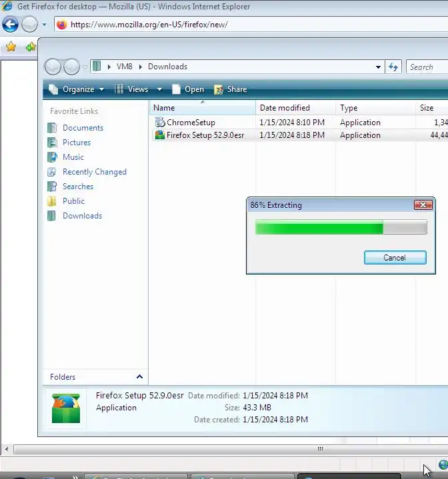
Task: Click the Public folder sidebar icon
Action: (x=52, y=201)
